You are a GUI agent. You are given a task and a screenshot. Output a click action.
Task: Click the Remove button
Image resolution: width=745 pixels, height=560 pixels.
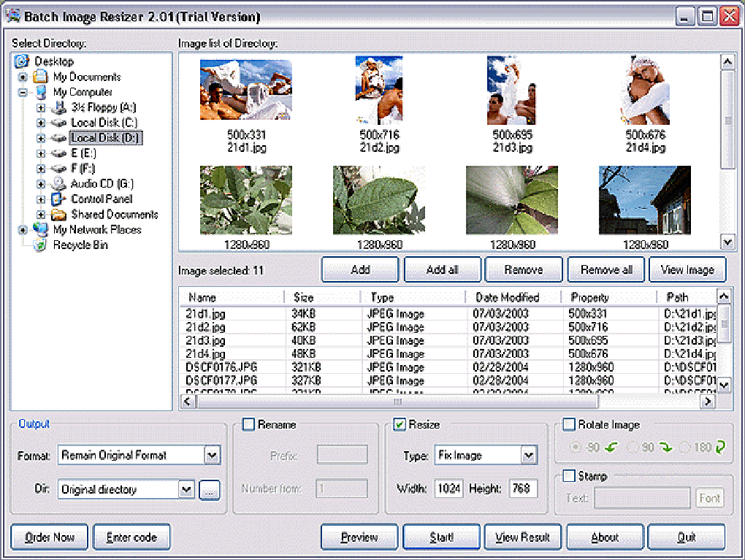[x=524, y=269]
